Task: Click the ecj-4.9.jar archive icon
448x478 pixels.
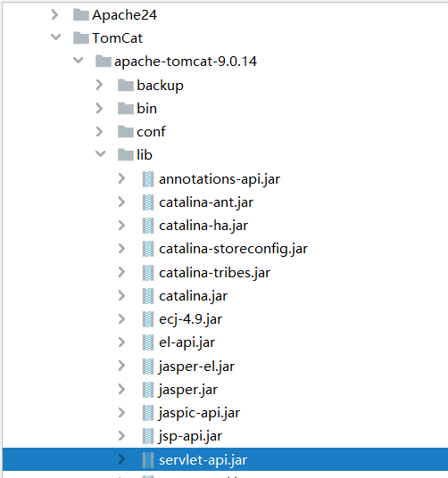Action: point(148,319)
